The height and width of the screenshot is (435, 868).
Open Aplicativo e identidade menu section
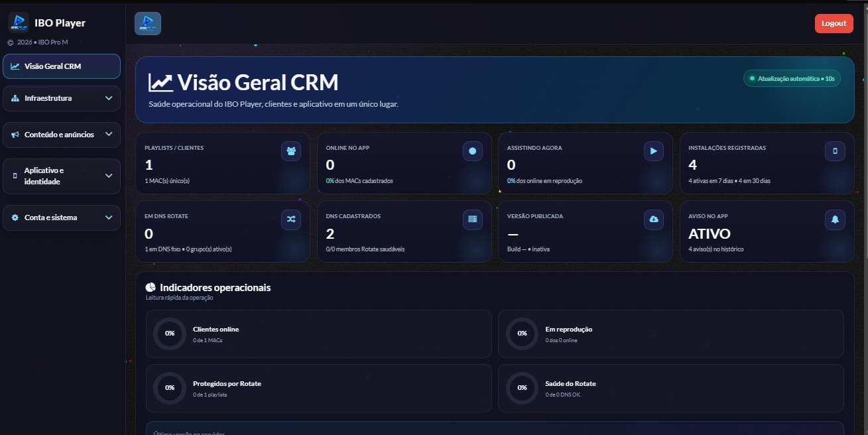point(62,176)
